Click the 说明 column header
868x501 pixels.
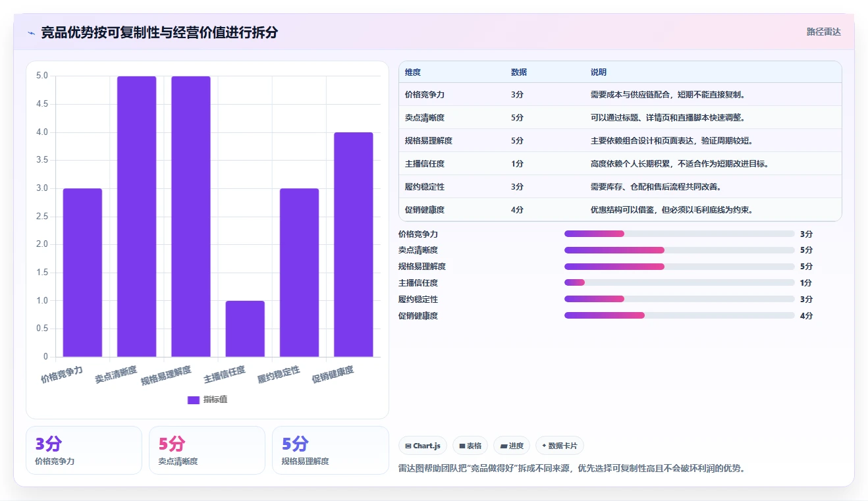pyautogui.click(x=599, y=72)
